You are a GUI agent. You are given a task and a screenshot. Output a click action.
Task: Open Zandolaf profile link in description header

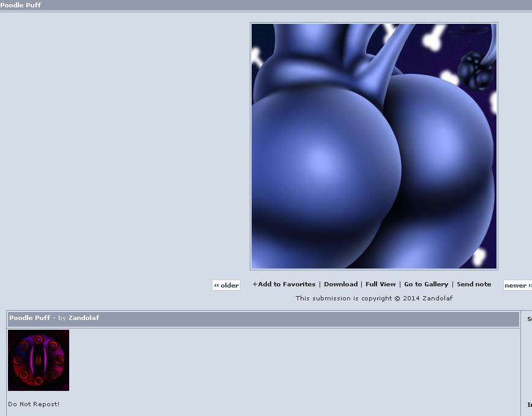(84, 318)
